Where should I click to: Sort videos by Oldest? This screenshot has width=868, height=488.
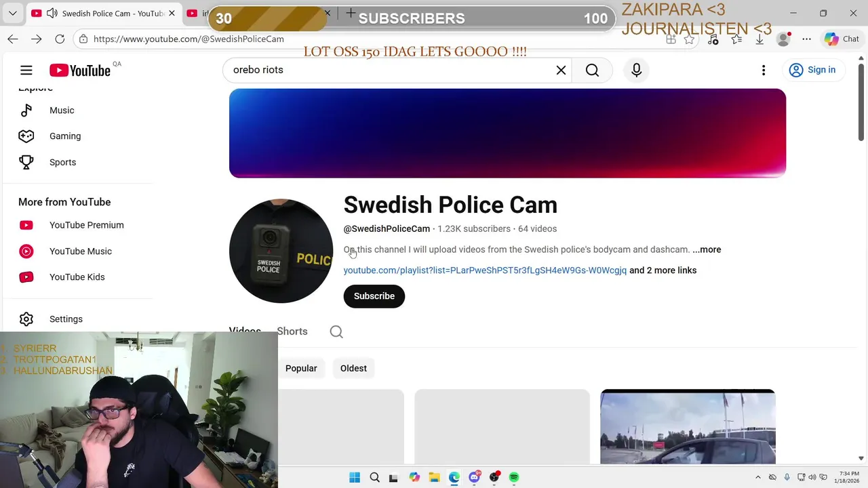tap(353, 368)
